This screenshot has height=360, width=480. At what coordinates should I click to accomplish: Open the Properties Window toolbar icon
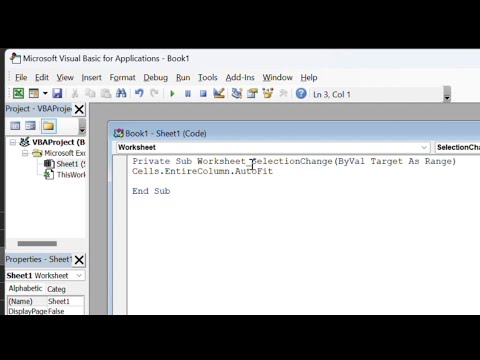[252, 93]
